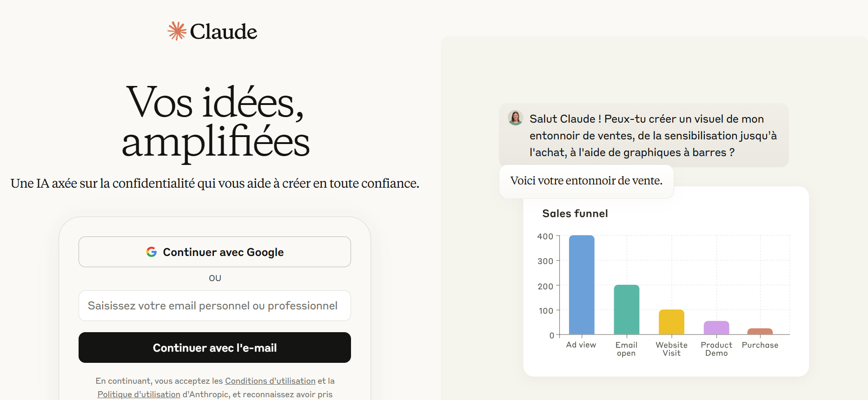Click the orange Purchase bar
Viewport: 868px width, 400px height.
tap(760, 331)
